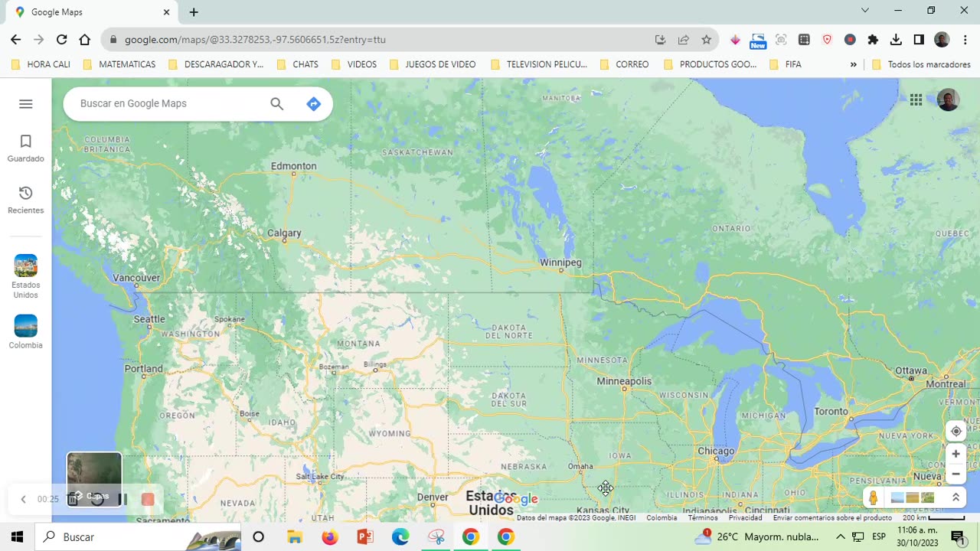980x551 pixels.
Task: Open the VIDEOS bookmark folder
Action: pos(354,64)
